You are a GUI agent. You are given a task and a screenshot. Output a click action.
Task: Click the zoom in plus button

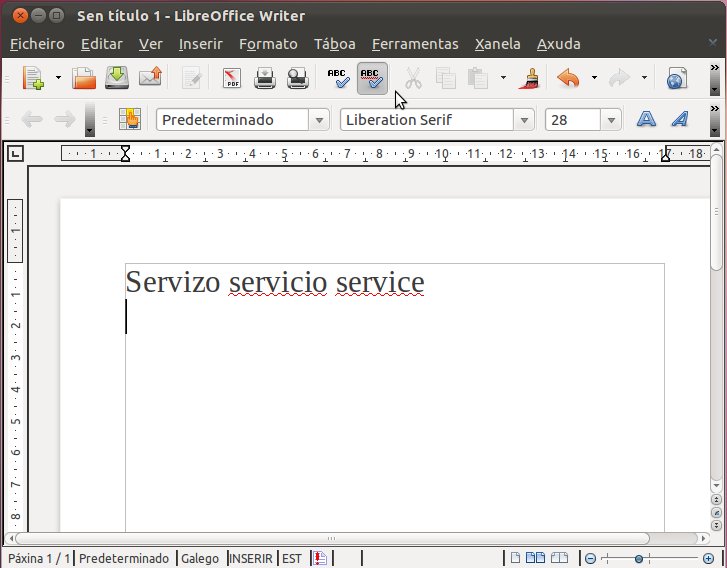point(708,558)
